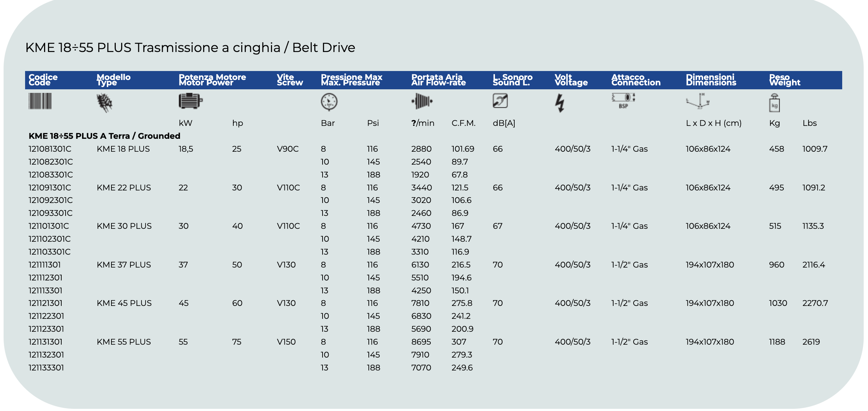Screen dimensions: 868x411
Task: Click the pressure gauge icon under Pressione Max
Action: point(328,101)
